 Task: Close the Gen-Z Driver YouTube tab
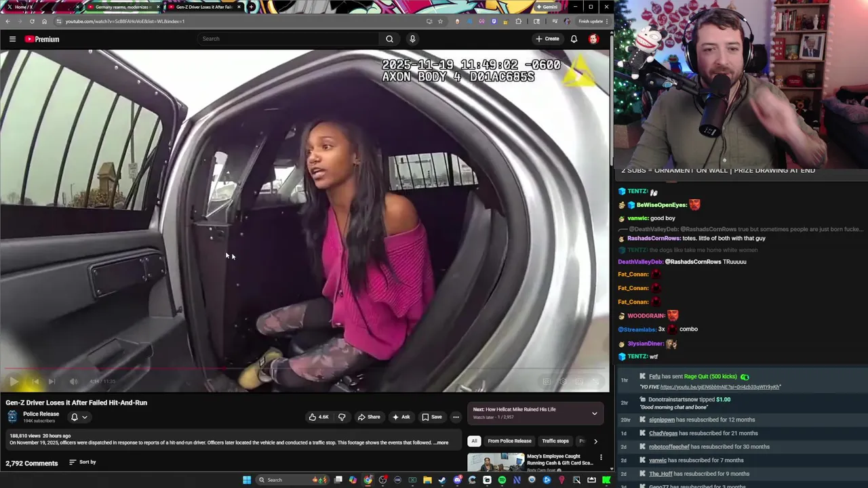click(x=239, y=7)
